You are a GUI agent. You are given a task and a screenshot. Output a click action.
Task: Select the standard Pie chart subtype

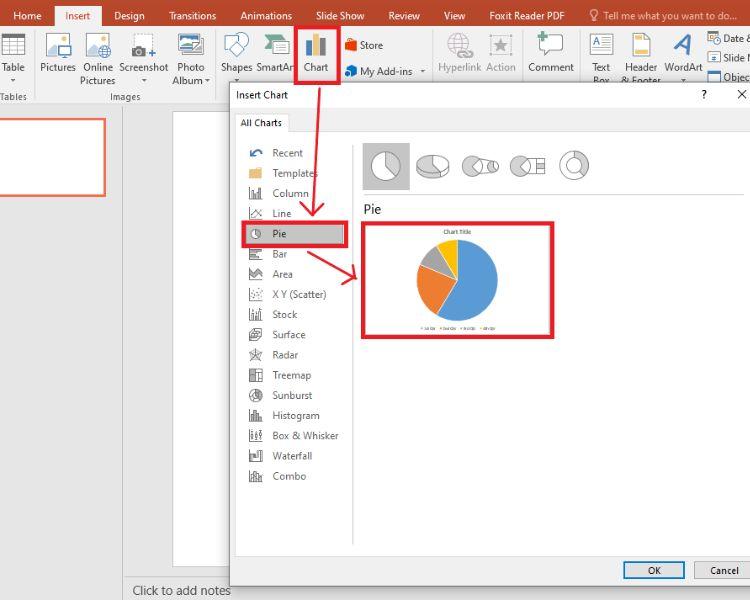(x=386, y=166)
